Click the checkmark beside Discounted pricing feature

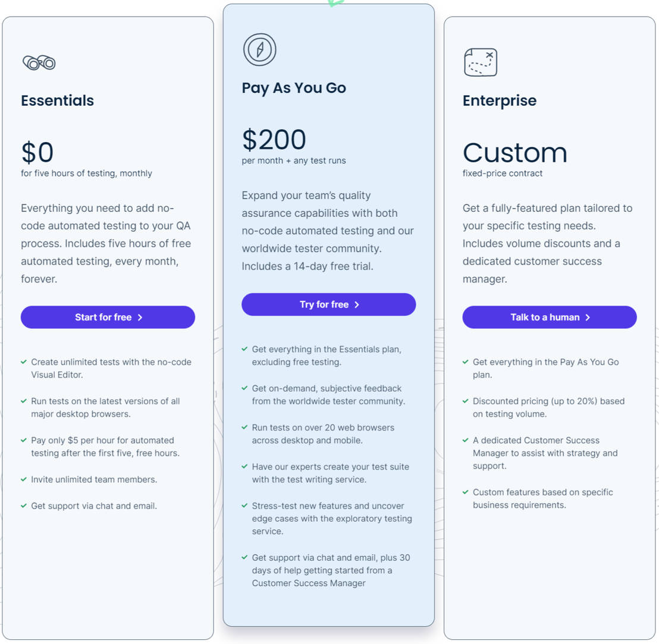[466, 401]
